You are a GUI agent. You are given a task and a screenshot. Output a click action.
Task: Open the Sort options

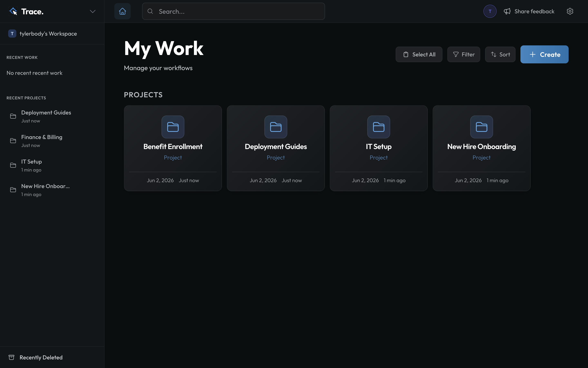coord(500,54)
